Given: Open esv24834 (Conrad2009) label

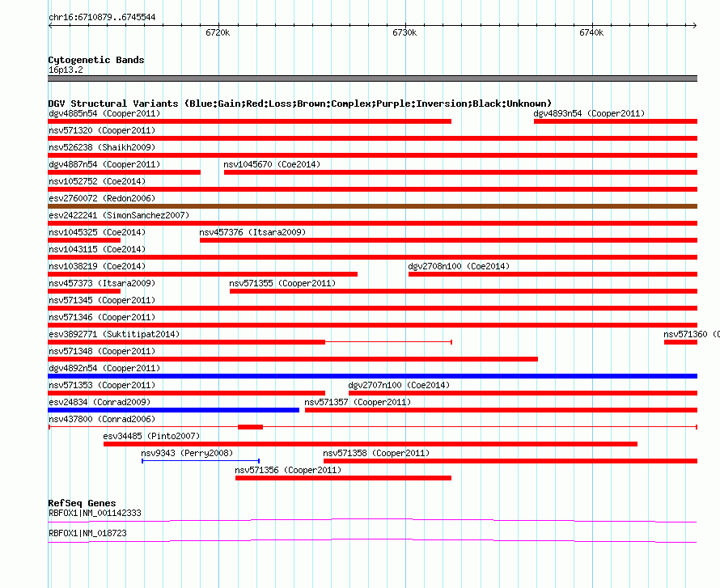Looking at the screenshot, I should (100, 402).
